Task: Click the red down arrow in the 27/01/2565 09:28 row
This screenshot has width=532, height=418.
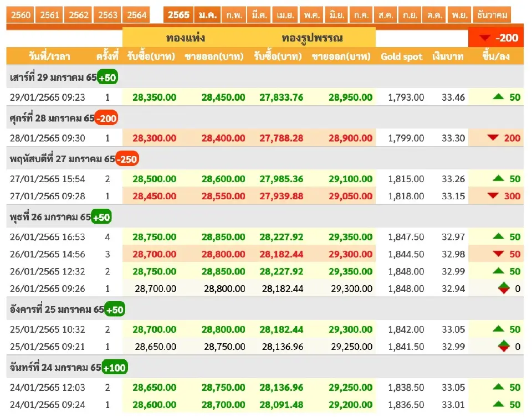Action: click(493, 195)
